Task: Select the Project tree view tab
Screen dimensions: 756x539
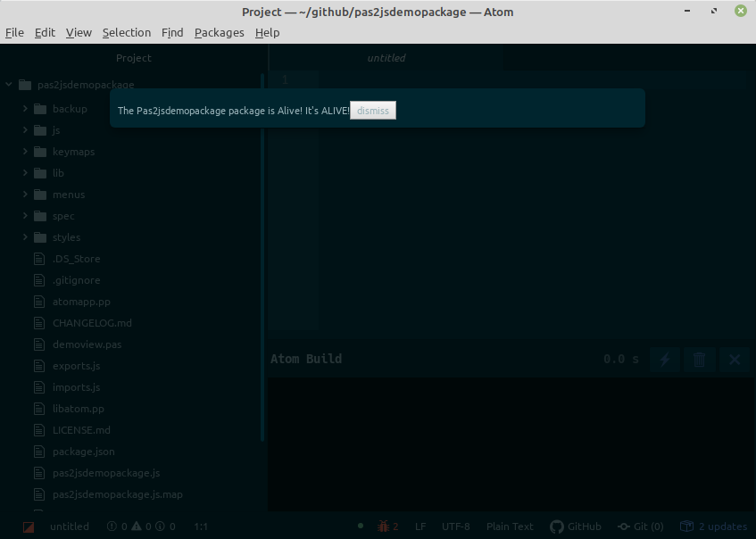Action: tap(134, 58)
